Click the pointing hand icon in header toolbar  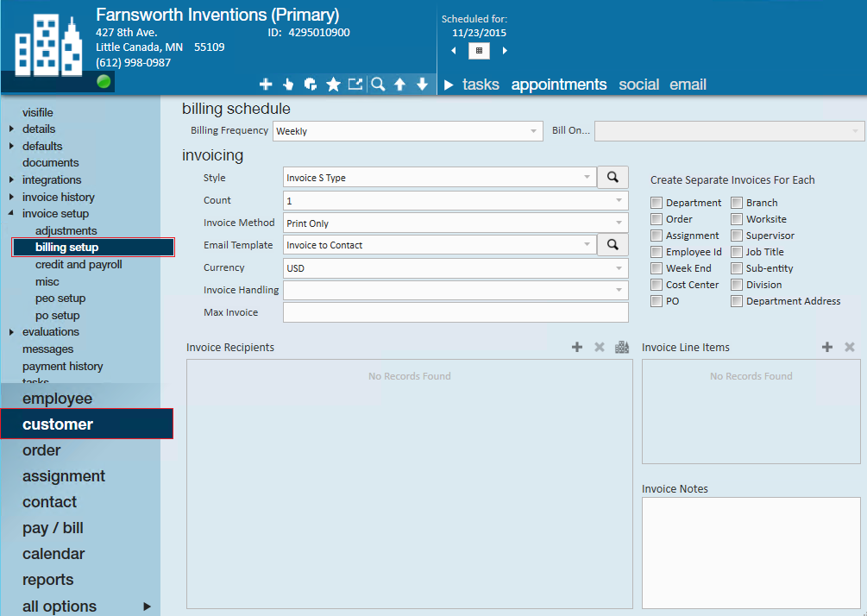pos(288,84)
